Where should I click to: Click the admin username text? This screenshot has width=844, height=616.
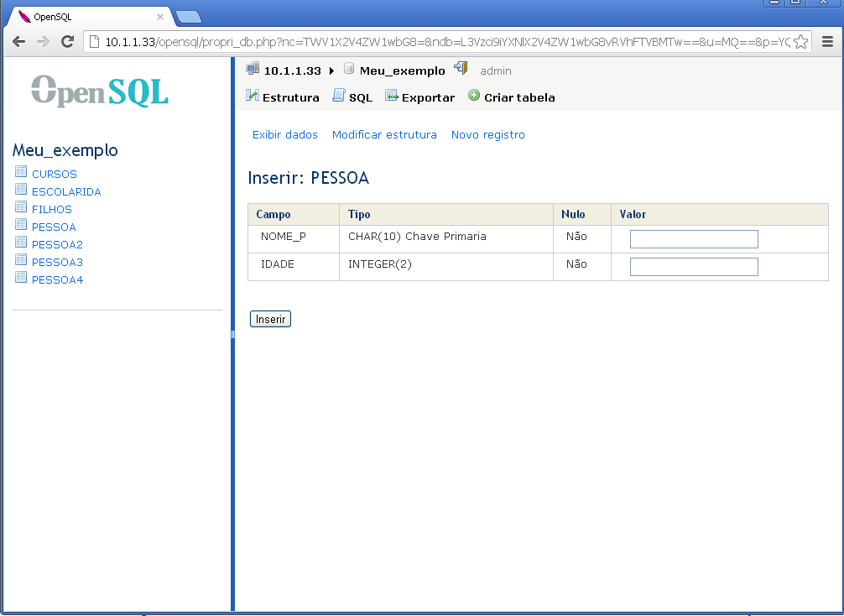496,70
